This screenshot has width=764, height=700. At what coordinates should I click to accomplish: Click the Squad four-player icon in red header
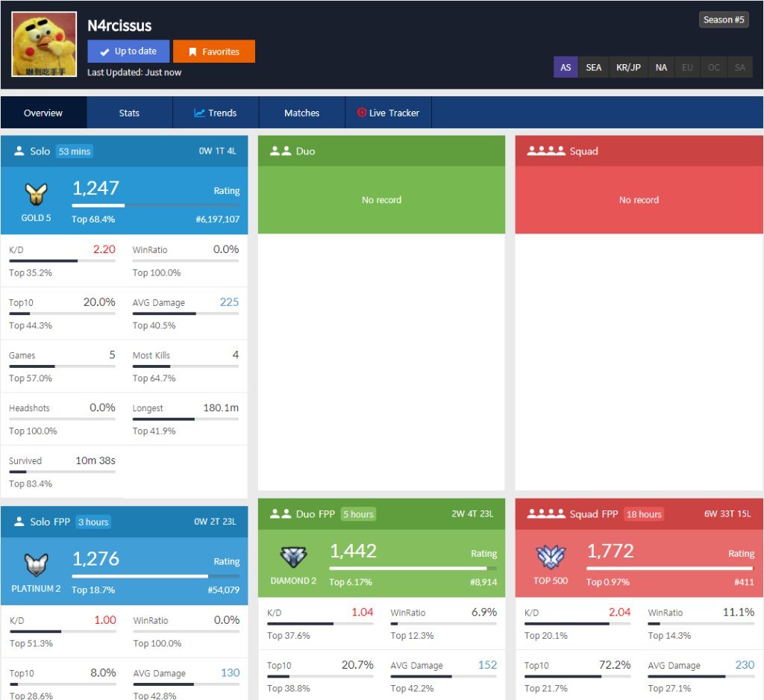click(545, 151)
